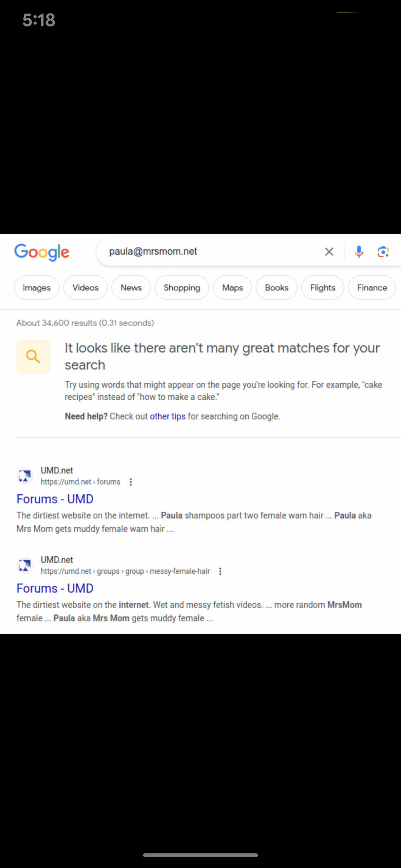Click first UMD.net result favicon
Screen dimensions: 401x868
pos(25,476)
